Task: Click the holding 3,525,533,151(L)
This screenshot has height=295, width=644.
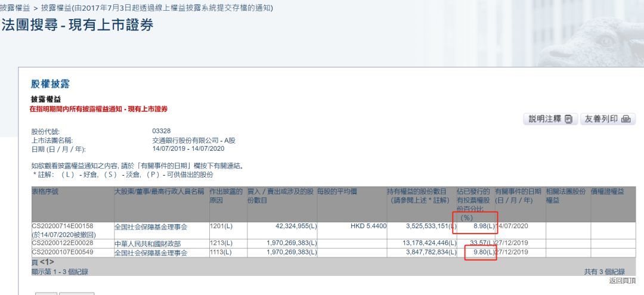Action: click(x=431, y=226)
